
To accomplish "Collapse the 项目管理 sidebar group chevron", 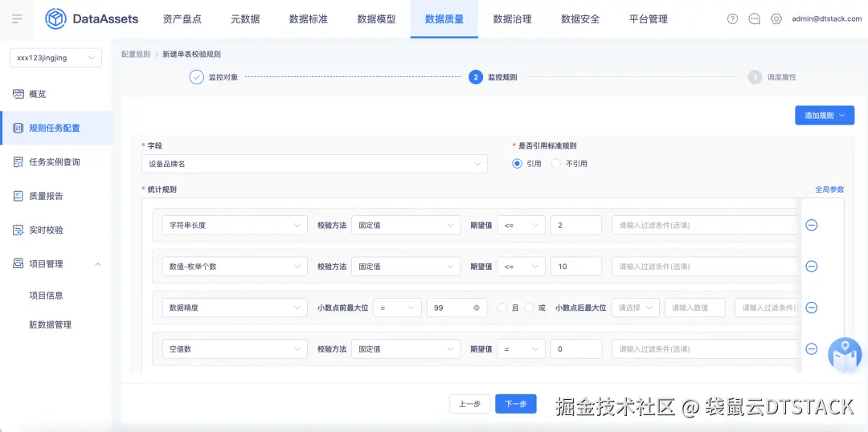I will (97, 264).
